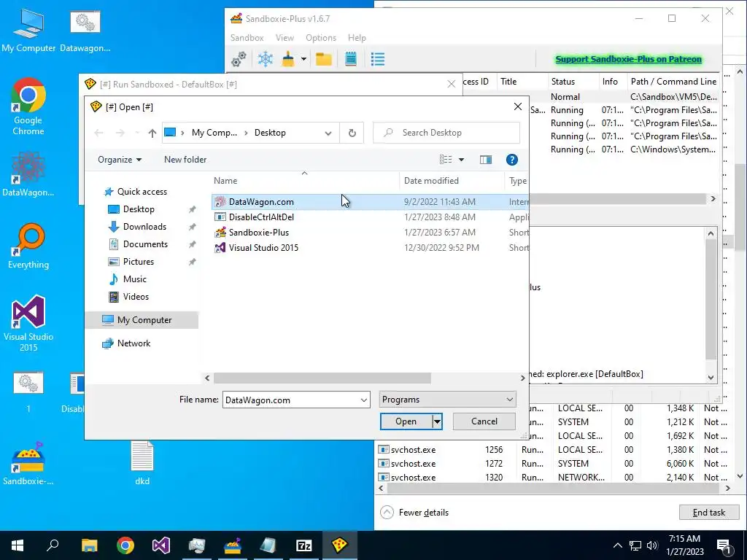
Task: Select Pictures in navigation pane
Action: [139, 262]
